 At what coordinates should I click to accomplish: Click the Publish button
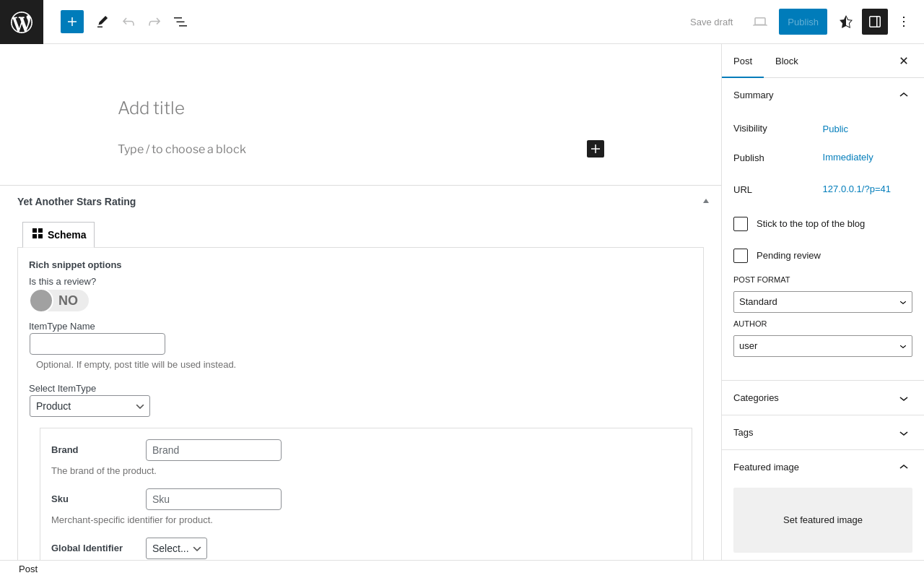(x=803, y=22)
